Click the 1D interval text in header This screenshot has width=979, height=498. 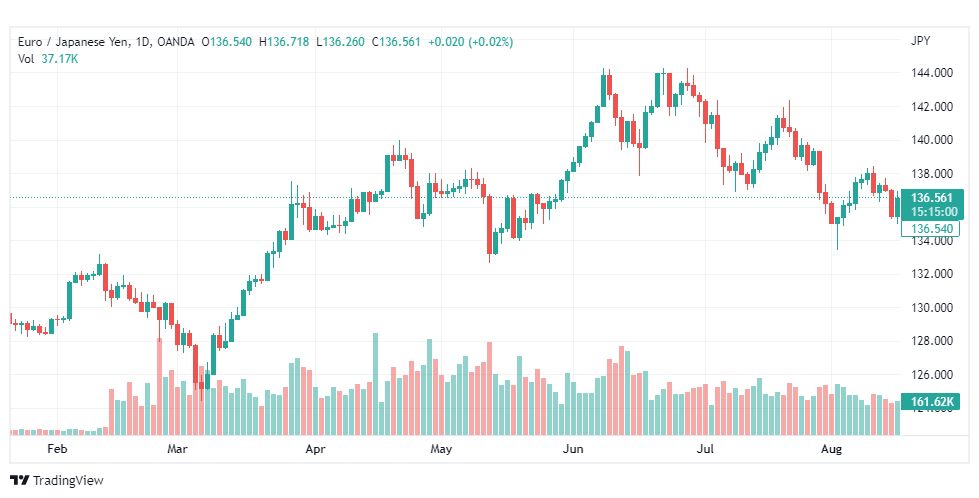(142, 42)
